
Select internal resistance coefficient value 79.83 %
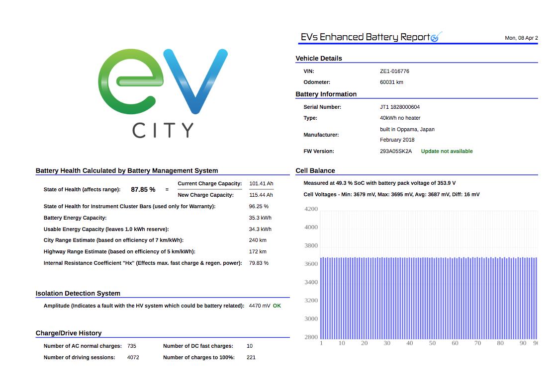pos(259,263)
